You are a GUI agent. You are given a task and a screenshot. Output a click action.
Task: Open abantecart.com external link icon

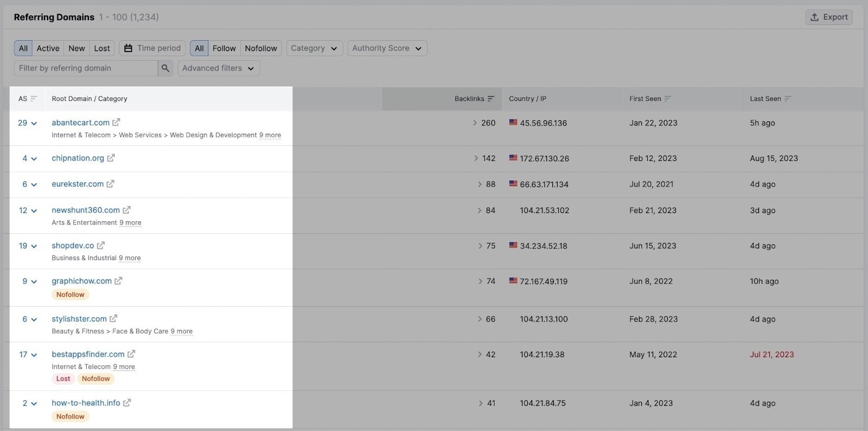coord(116,123)
